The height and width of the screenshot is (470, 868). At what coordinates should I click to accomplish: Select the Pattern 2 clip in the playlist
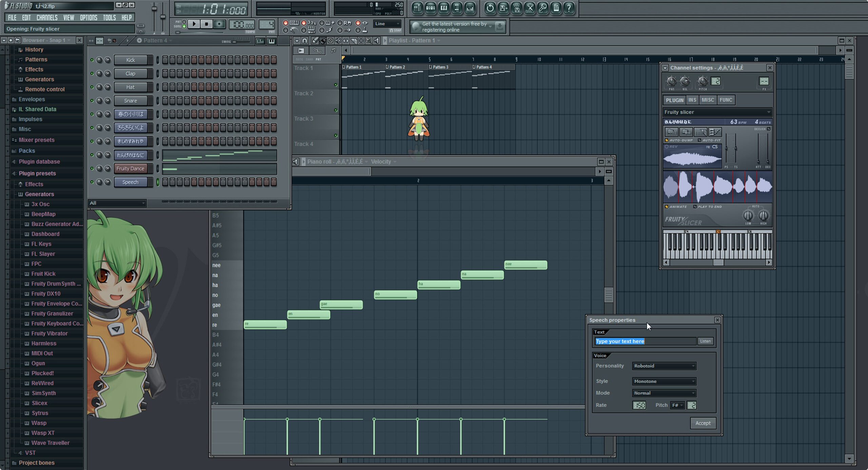[x=407, y=76]
